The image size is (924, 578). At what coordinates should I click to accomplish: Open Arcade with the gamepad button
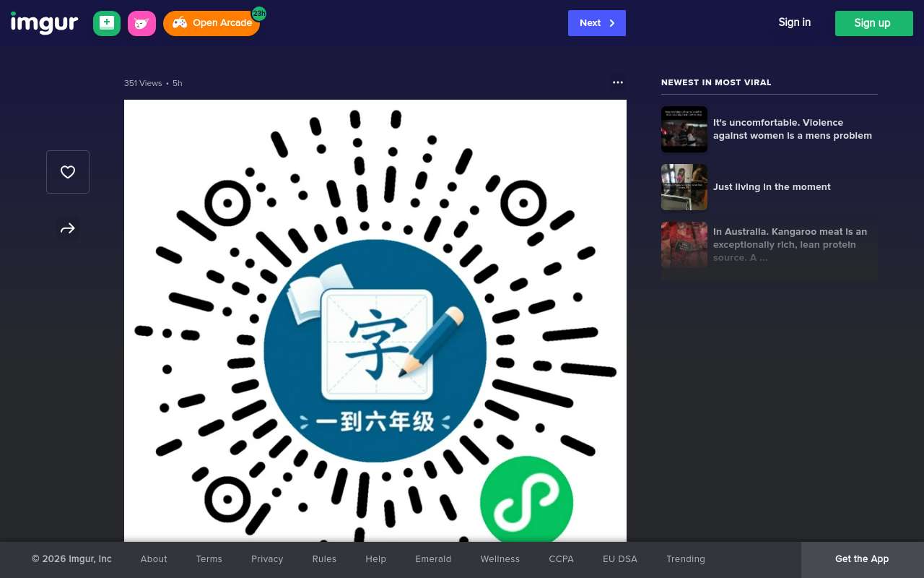click(211, 23)
